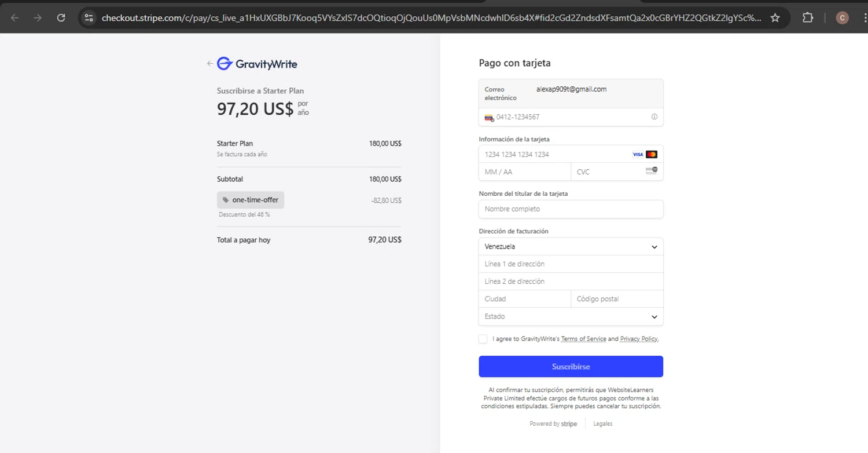Focus the Nombre completo field
This screenshot has height=453, width=868.
pos(571,209)
